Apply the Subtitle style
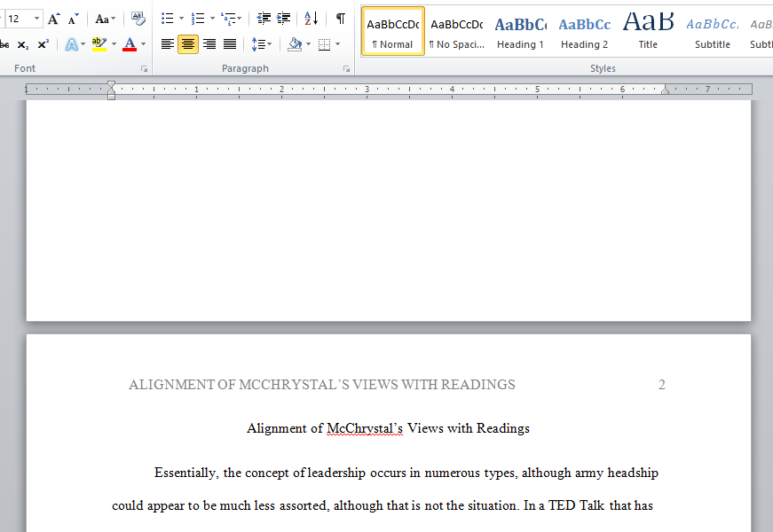Image resolution: width=773 pixels, height=532 pixels. 713,32
